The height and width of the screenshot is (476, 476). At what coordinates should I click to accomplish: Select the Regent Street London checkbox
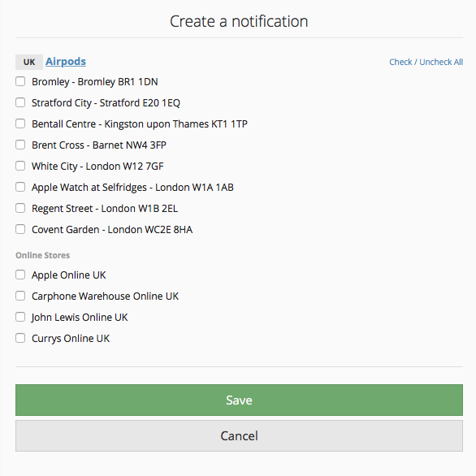20,208
